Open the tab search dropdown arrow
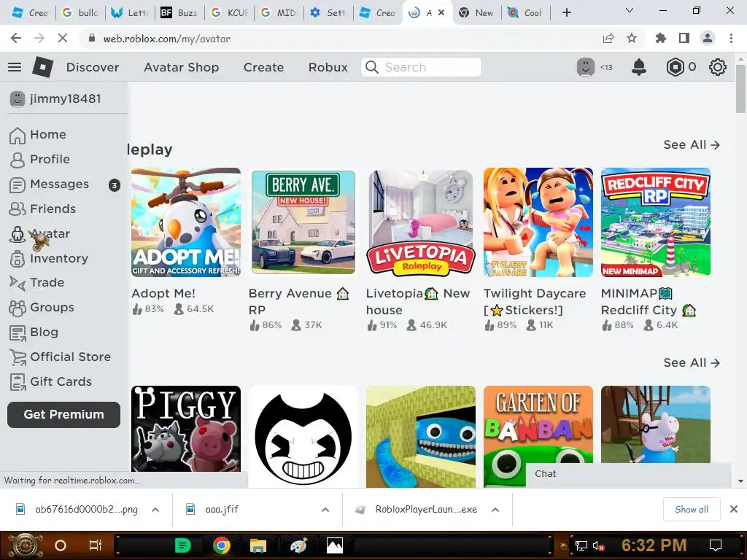Image resolution: width=747 pixels, height=560 pixels. click(630, 10)
